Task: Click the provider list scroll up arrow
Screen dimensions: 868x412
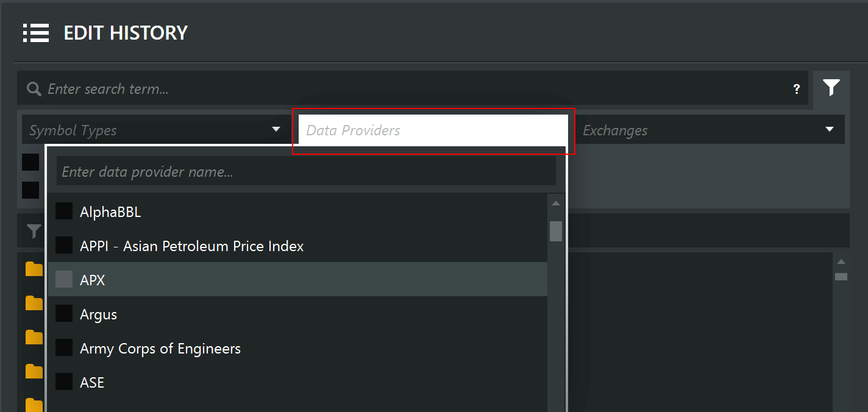Action: (x=555, y=204)
